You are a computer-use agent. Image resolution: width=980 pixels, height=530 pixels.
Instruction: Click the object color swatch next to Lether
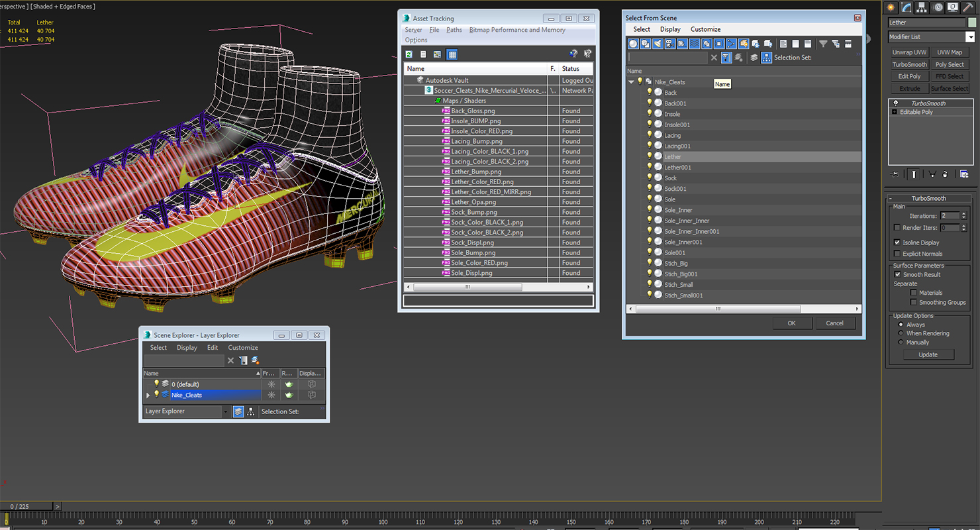[x=971, y=23]
